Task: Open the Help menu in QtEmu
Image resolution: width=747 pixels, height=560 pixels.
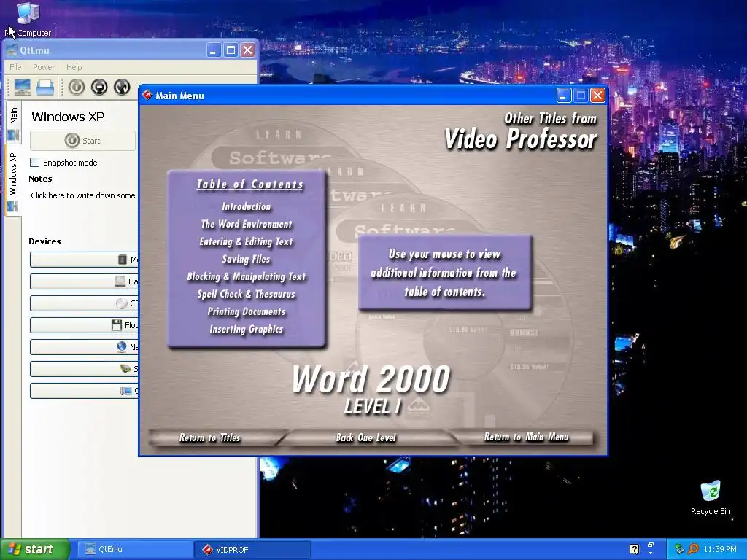Action: click(x=74, y=67)
